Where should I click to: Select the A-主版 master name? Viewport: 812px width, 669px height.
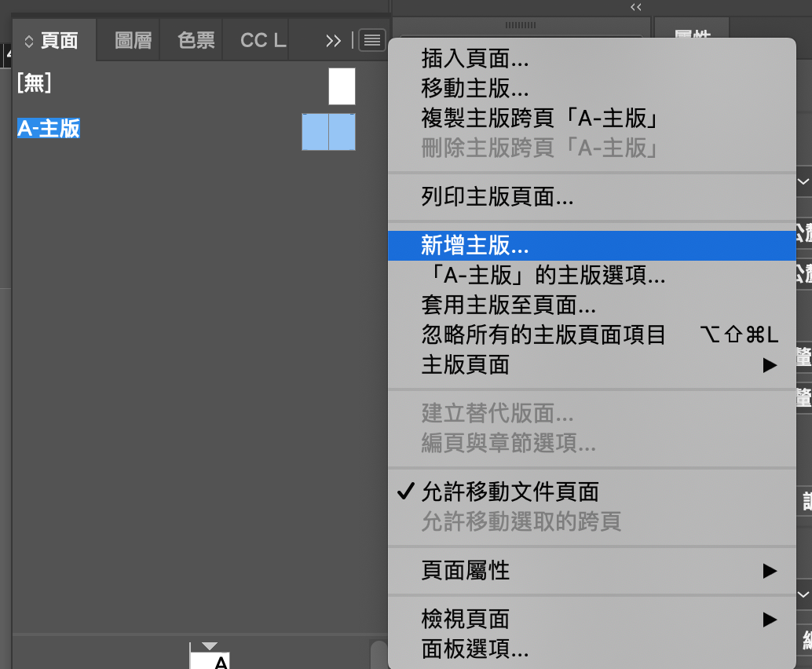(x=49, y=129)
